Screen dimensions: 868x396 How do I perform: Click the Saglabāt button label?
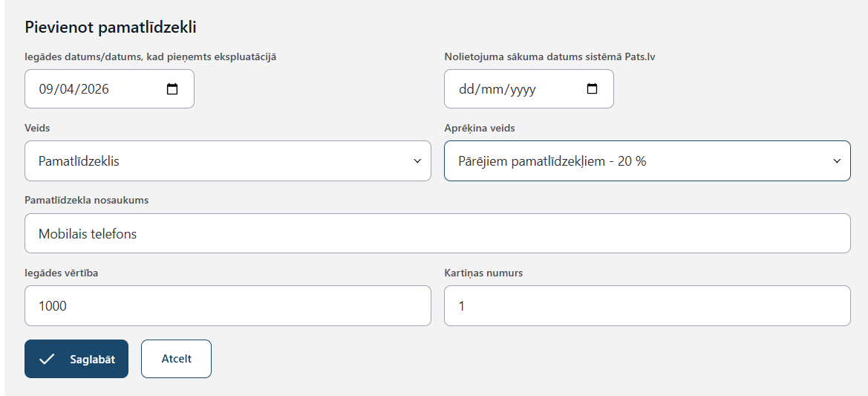click(x=92, y=360)
